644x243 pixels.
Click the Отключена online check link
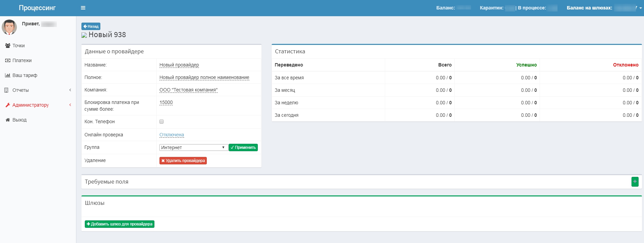point(172,135)
